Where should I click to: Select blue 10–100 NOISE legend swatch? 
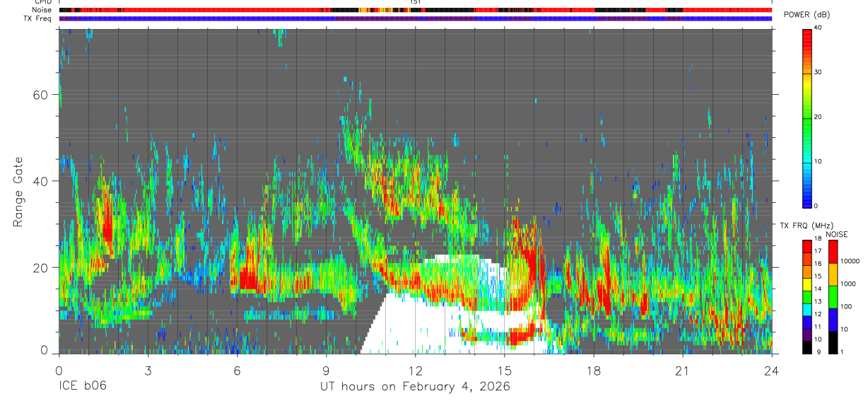click(x=833, y=320)
